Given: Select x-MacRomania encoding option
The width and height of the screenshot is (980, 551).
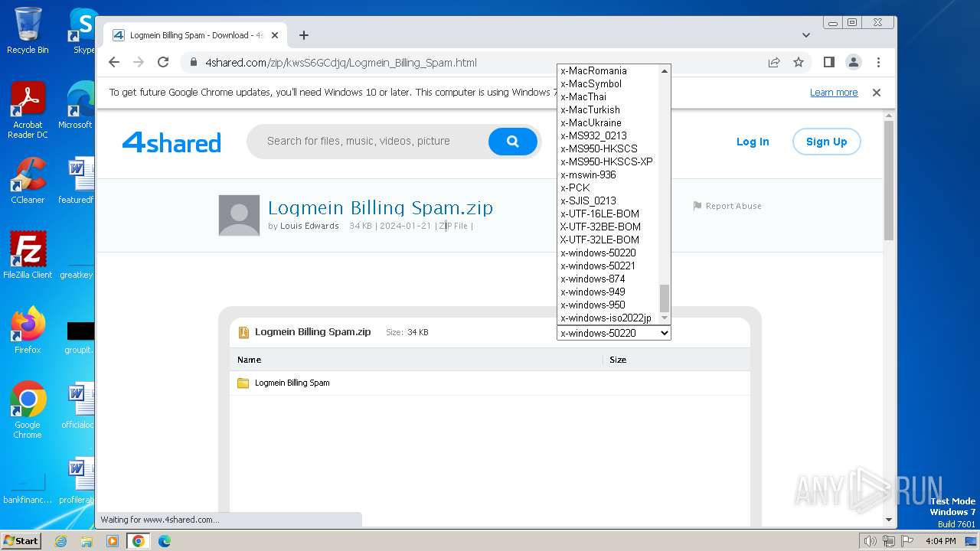Looking at the screenshot, I should (608, 70).
